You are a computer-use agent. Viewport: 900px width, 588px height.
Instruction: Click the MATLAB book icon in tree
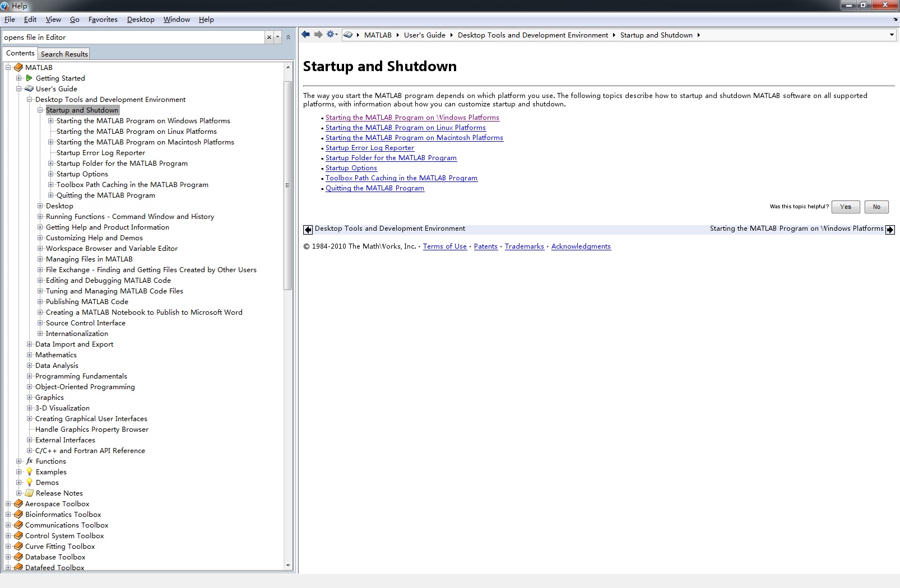click(18, 67)
